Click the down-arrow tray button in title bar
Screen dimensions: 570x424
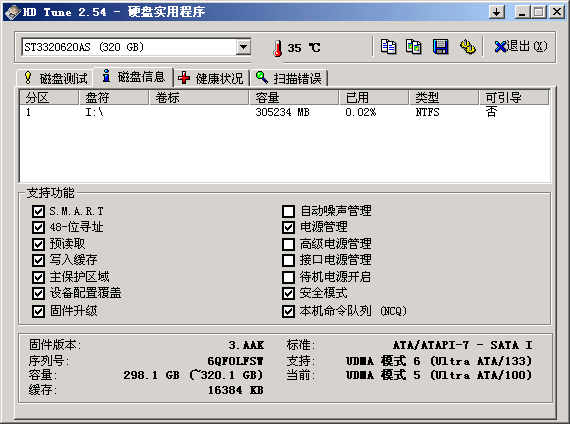click(497, 12)
